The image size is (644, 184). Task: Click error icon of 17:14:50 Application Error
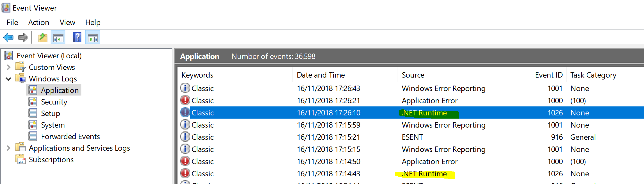(185, 161)
